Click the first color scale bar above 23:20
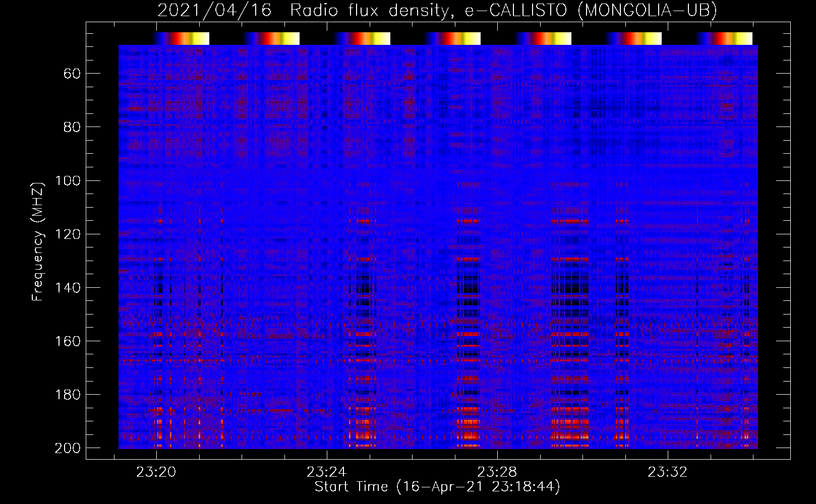This screenshot has width=816, height=504. (181, 38)
